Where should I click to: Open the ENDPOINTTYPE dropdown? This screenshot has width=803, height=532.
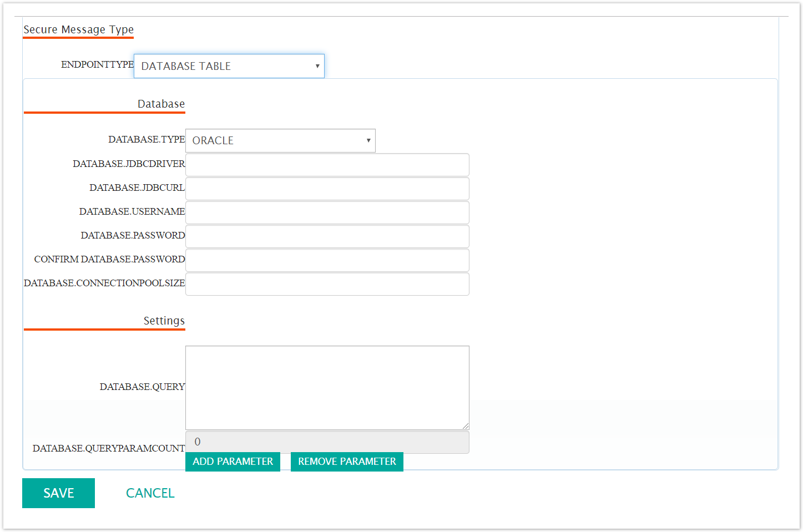pos(229,65)
